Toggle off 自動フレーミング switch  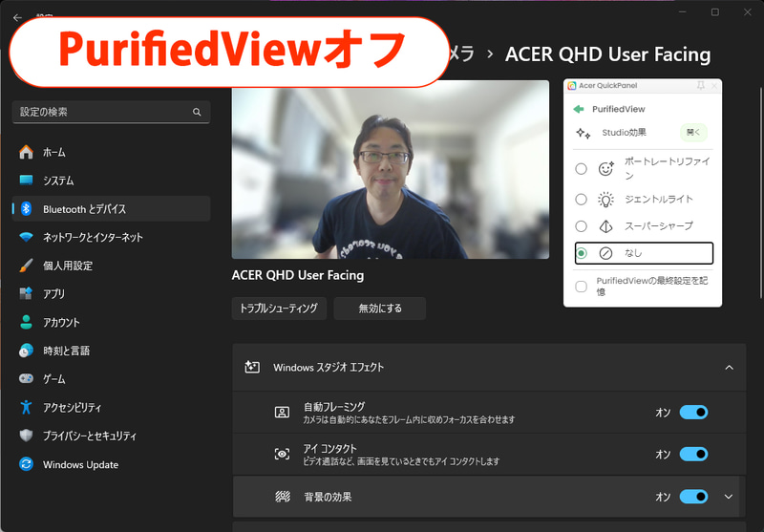pyautogui.click(x=693, y=413)
